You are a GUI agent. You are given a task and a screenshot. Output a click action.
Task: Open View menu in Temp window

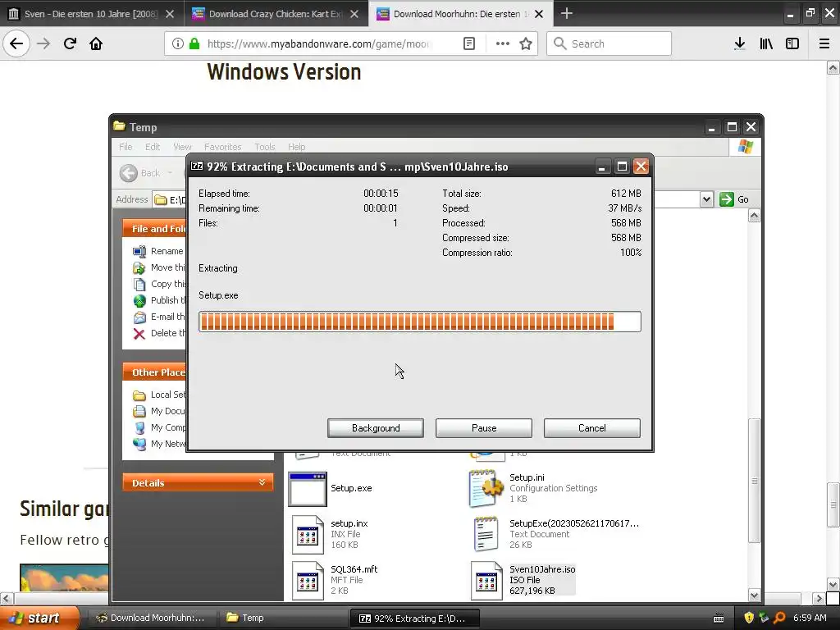pos(182,147)
